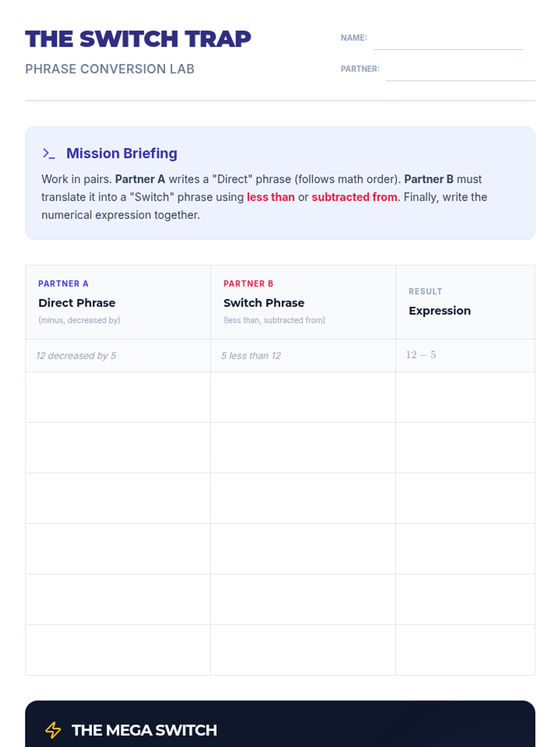Click the Direct Phrase column header

[77, 303]
